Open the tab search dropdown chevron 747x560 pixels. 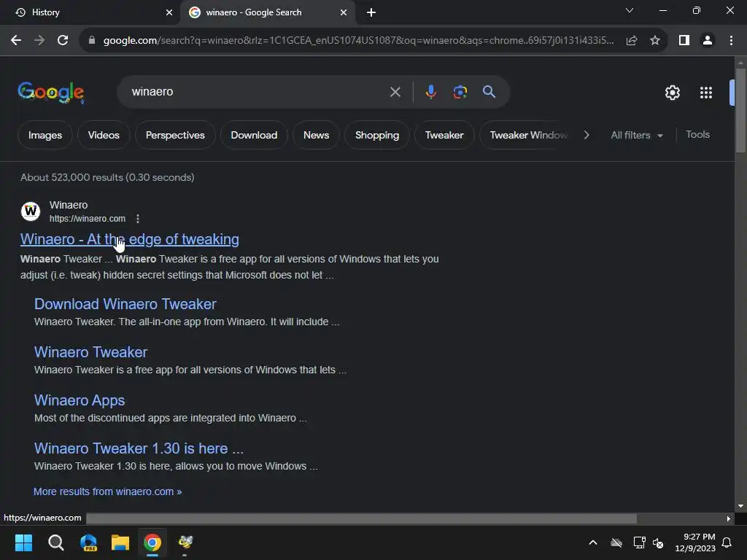(x=630, y=10)
